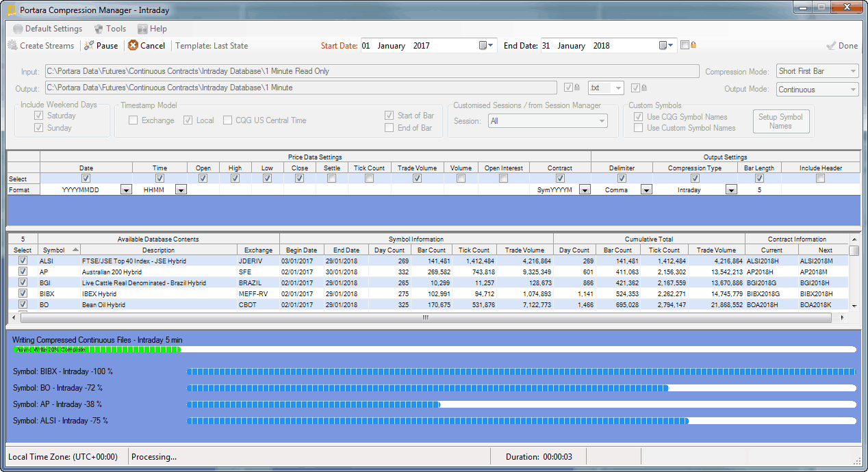Enable Use Custom Symbol Names checkbox
The height and width of the screenshot is (472, 868).
click(x=638, y=128)
